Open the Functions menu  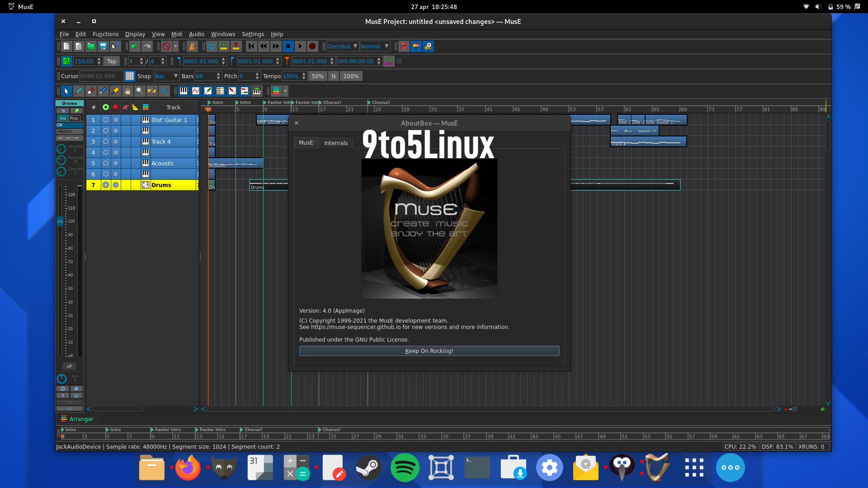point(105,34)
